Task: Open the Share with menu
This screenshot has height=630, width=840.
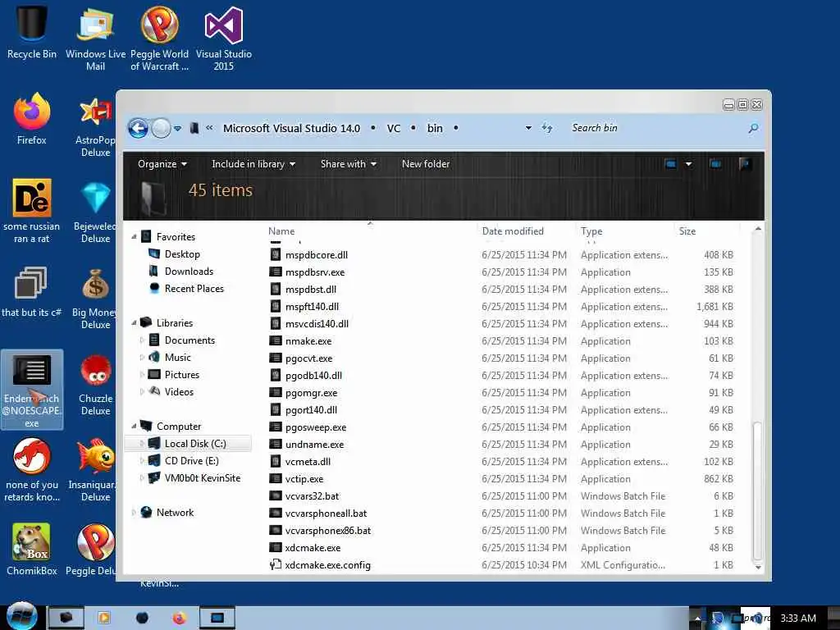Action: (x=348, y=164)
